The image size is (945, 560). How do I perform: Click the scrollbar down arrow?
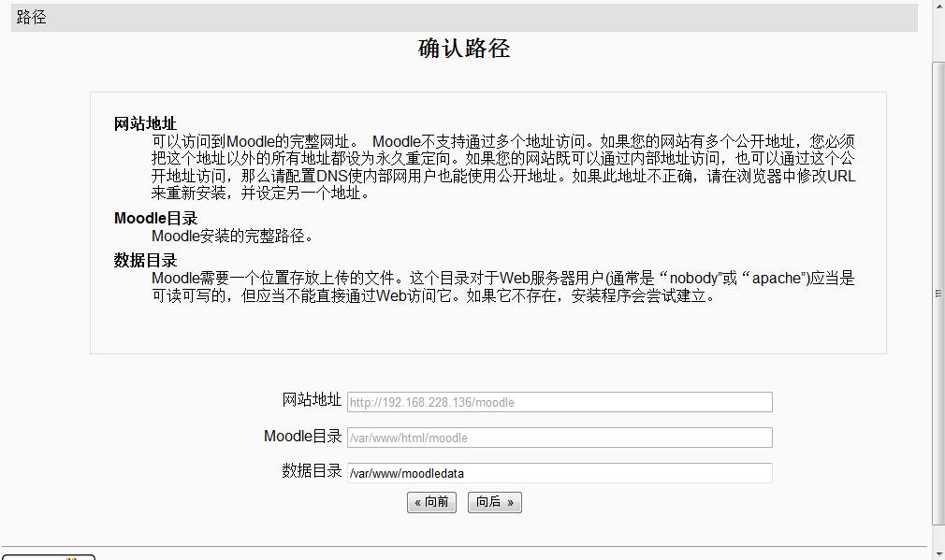(938, 552)
